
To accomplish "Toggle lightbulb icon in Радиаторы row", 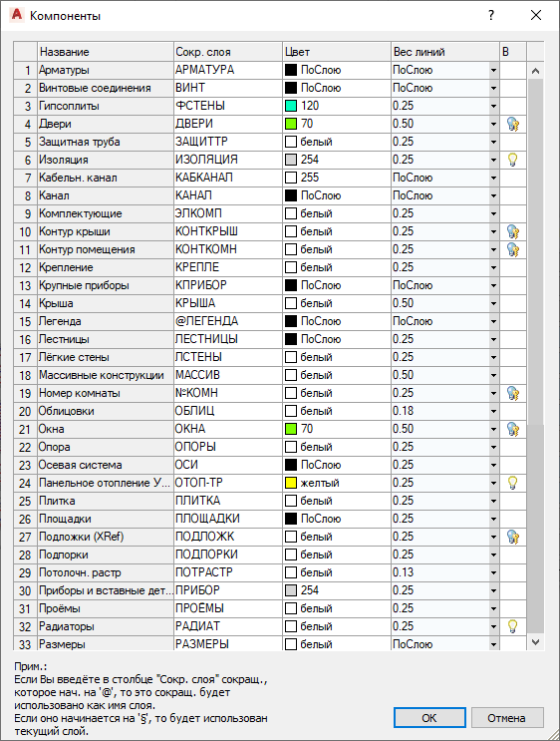I will click(x=513, y=626).
